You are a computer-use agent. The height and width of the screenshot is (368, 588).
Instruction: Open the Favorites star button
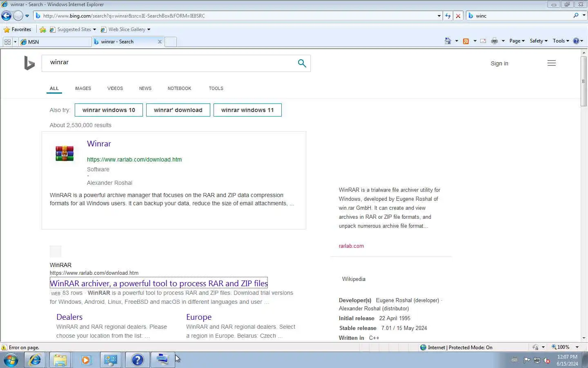pyautogui.click(x=17, y=29)
